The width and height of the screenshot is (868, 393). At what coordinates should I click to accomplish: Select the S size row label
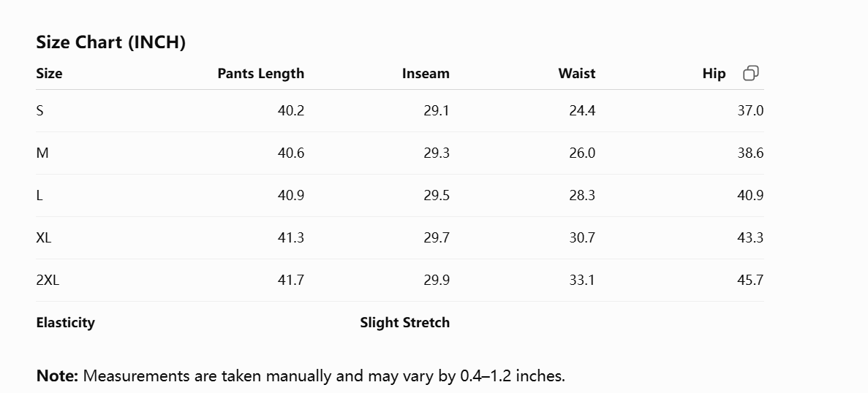[39, 110]
